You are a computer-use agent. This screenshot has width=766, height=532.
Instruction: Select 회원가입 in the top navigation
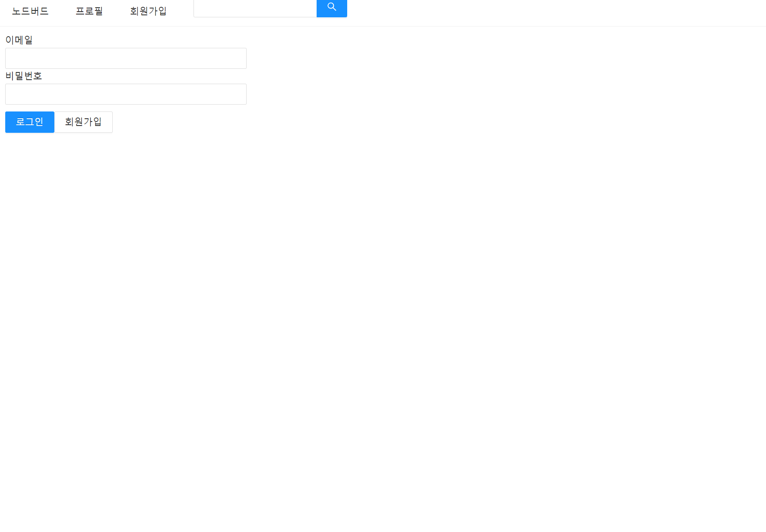coord(148,11)
